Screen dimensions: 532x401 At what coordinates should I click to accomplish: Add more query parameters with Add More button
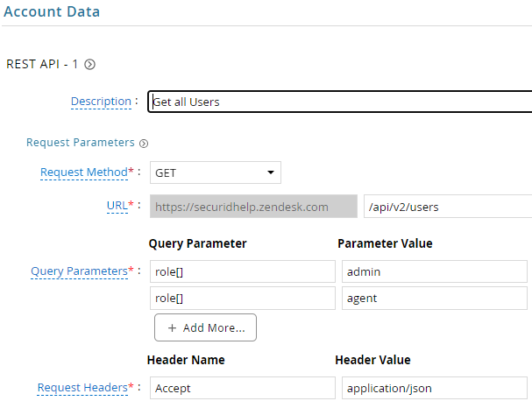(205, 327)
